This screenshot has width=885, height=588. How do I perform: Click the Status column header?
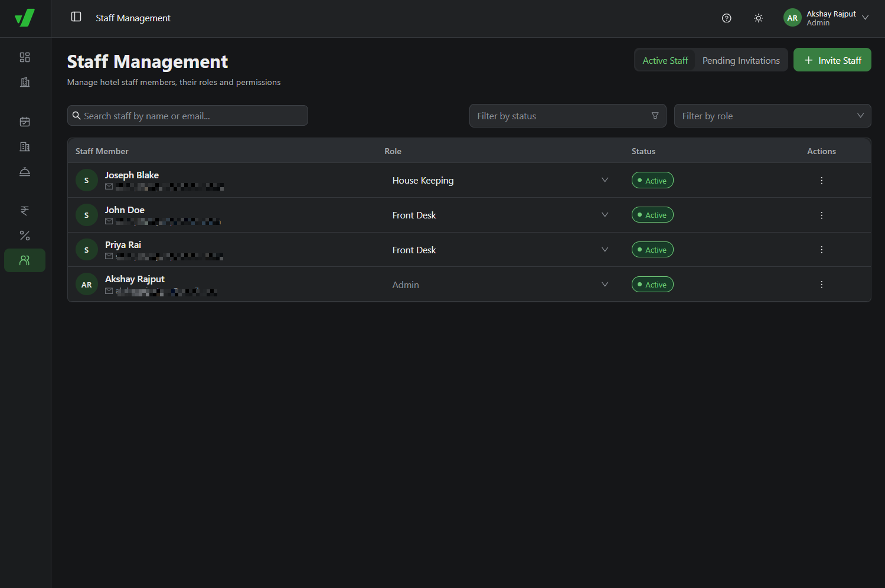pos(644,151)
